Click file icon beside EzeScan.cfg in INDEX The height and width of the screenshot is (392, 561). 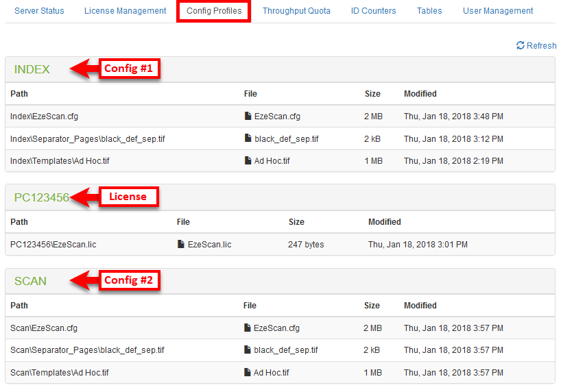(248, 117)
